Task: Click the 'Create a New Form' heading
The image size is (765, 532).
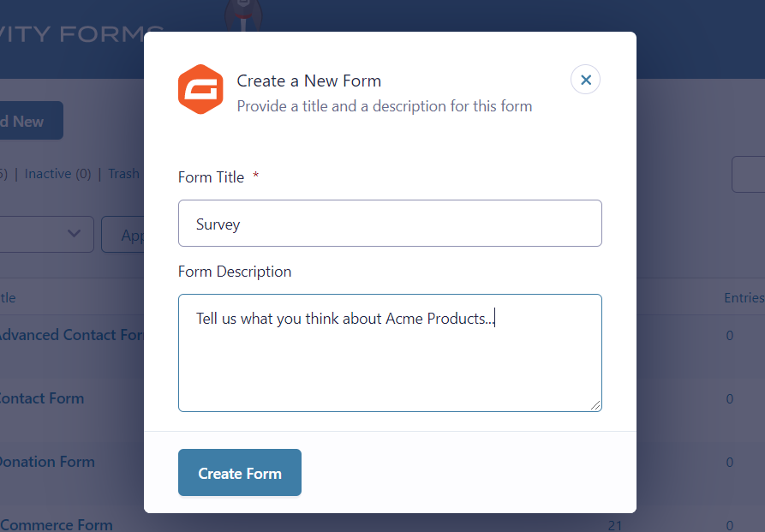Action: coord(309,81)
